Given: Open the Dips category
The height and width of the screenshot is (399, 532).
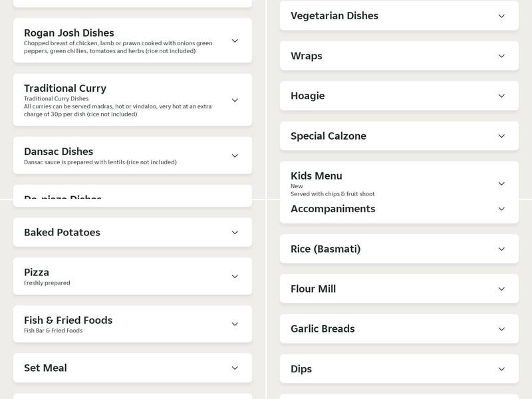Looking at the screenshot, I should click(x=398, y=368).
